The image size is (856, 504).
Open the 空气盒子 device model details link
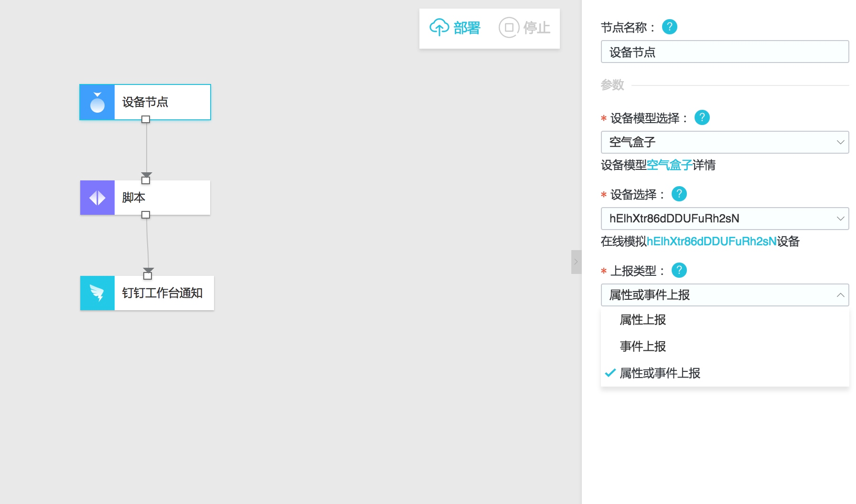pos(670,165)
